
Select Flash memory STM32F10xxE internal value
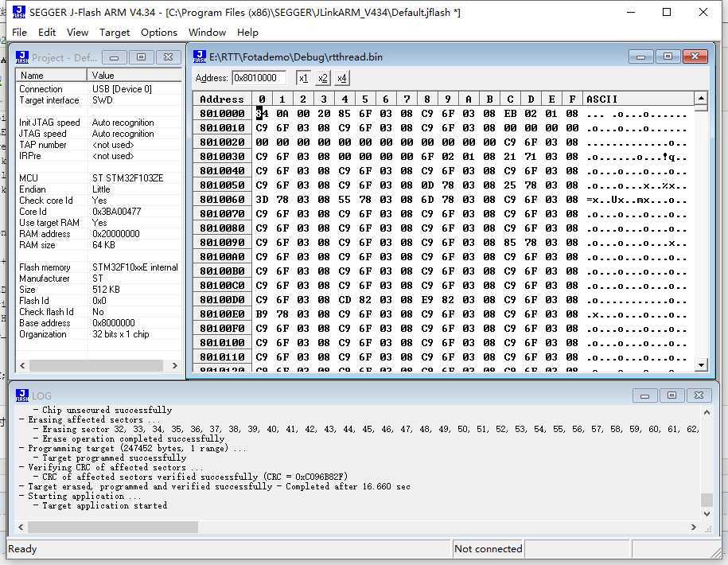134,267
